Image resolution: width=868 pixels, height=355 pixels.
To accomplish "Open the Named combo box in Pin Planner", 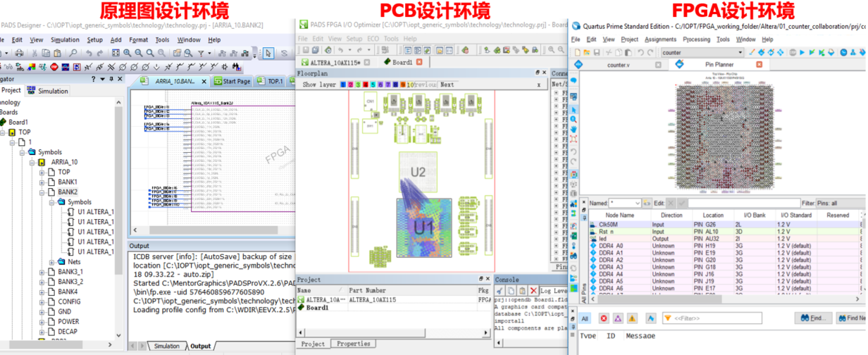I will tap(624, 203).
